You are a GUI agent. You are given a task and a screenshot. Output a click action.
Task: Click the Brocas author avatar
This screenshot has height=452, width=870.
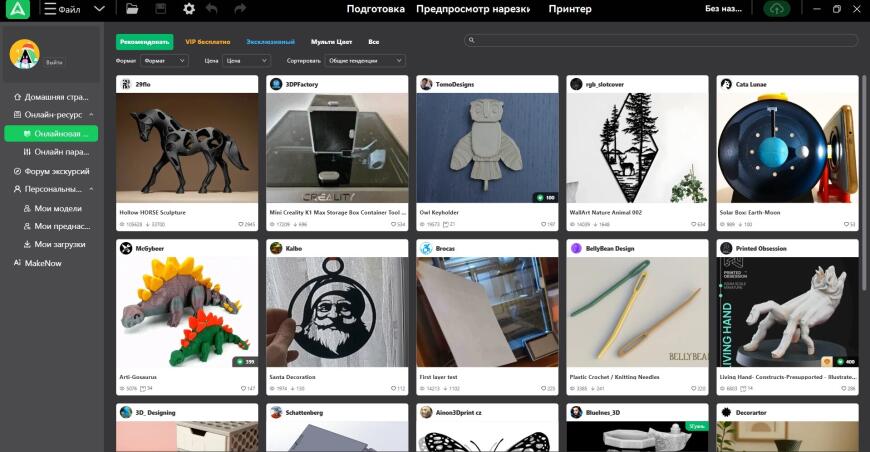pos(426,248)
